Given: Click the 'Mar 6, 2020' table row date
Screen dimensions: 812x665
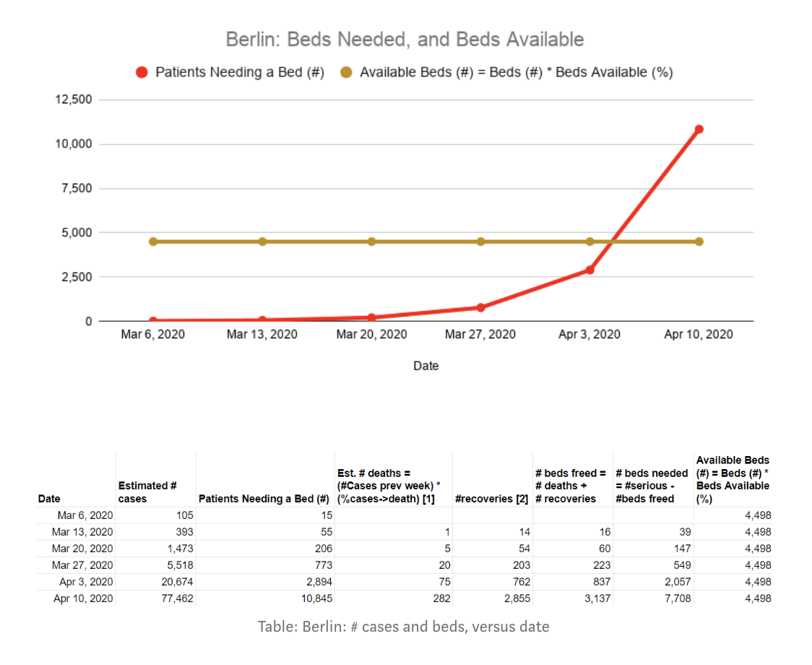Looking at the screenshot, I should pyautogui.click(x=85, y=515).
